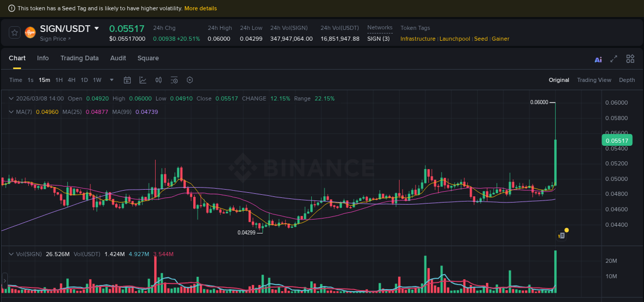This screenshot has height=302, width=644.
Task: Expand the timeframe options dropdown arrow
Action: 111,80
